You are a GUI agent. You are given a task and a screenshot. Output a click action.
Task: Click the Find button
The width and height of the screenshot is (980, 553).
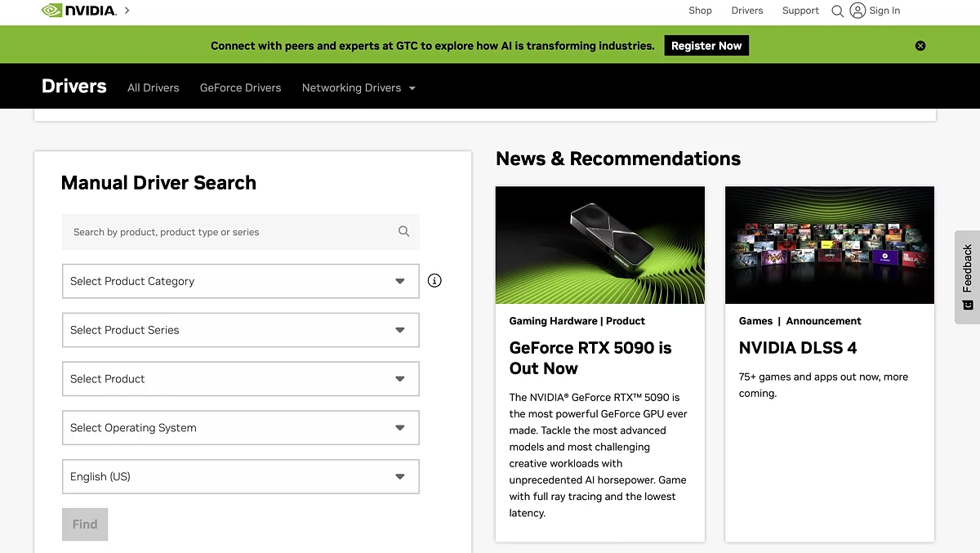85,524
